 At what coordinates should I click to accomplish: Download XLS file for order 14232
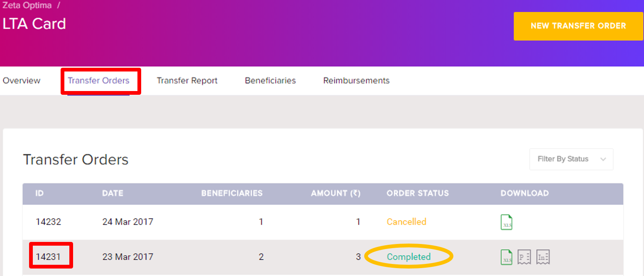pyautogui.click(x=507, y=222)
